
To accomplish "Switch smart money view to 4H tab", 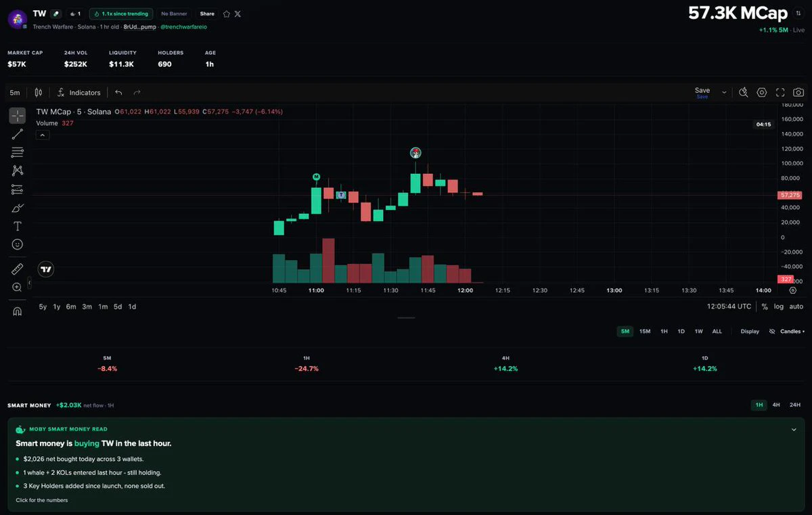I will (x=776, y=405).
